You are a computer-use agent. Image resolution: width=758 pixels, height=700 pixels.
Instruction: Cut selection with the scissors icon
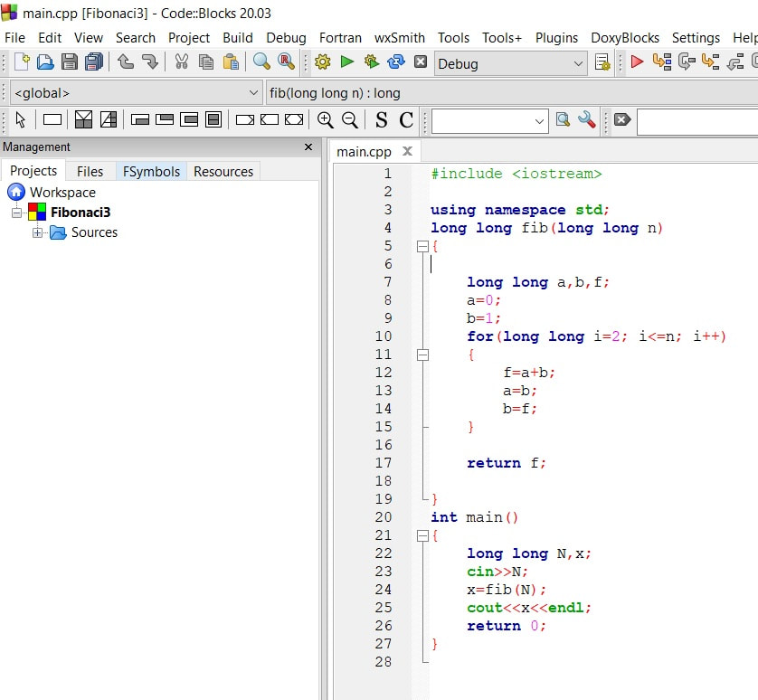(x=181, y=61)
